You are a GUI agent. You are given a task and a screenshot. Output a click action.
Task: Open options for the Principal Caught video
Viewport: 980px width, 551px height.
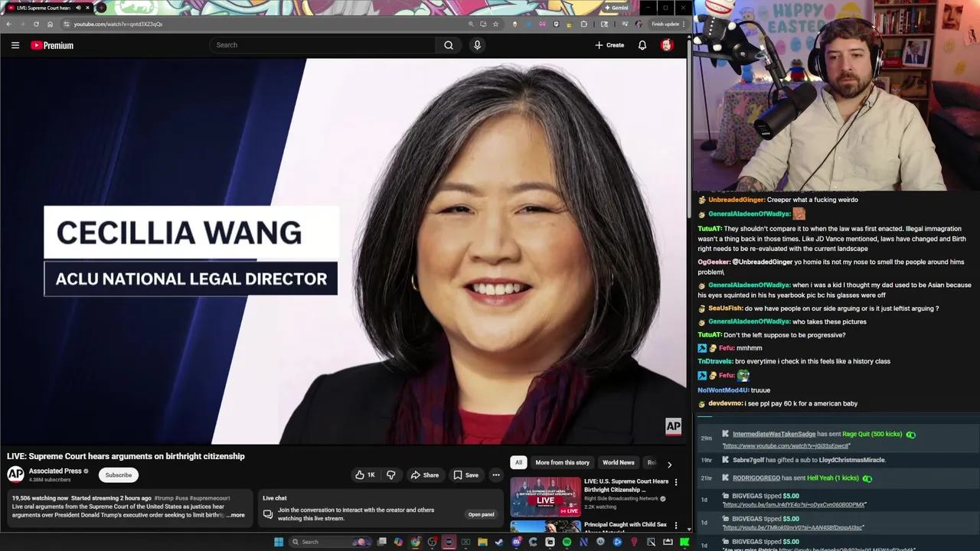click(676, 526)
